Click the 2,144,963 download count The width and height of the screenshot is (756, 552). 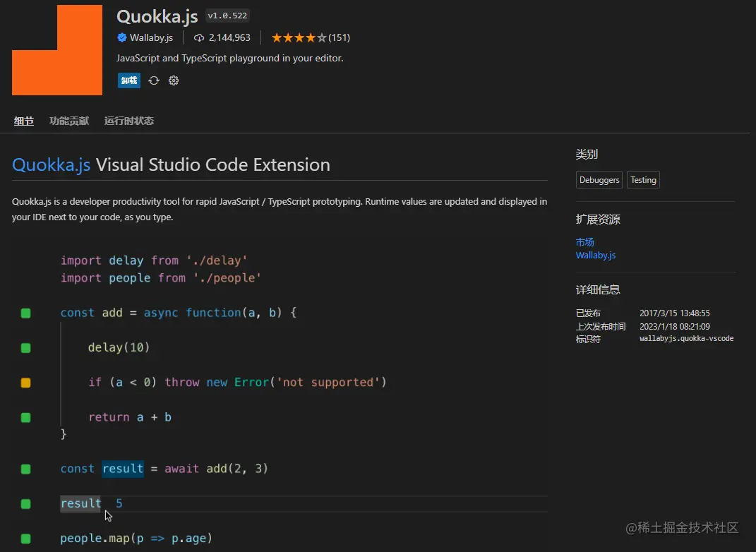(229, 37)
